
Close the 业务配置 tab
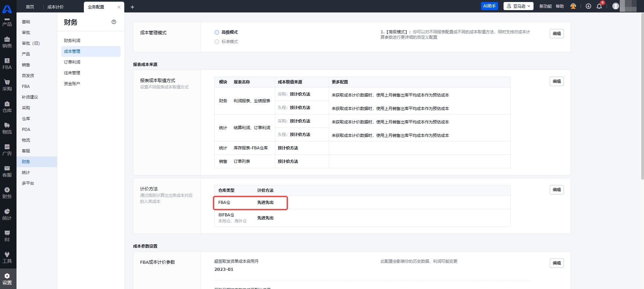119,7
